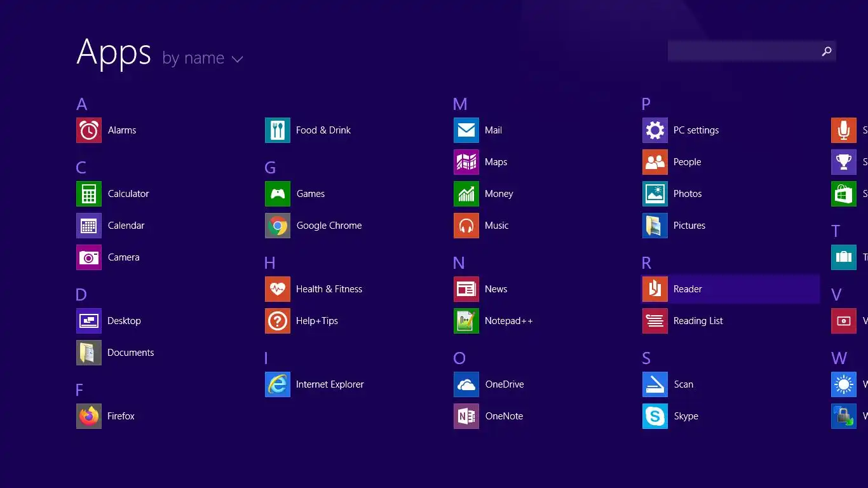This screenshot has height=488, width=868.
Task: Start the Camera app icon
Action: (89, 257)
